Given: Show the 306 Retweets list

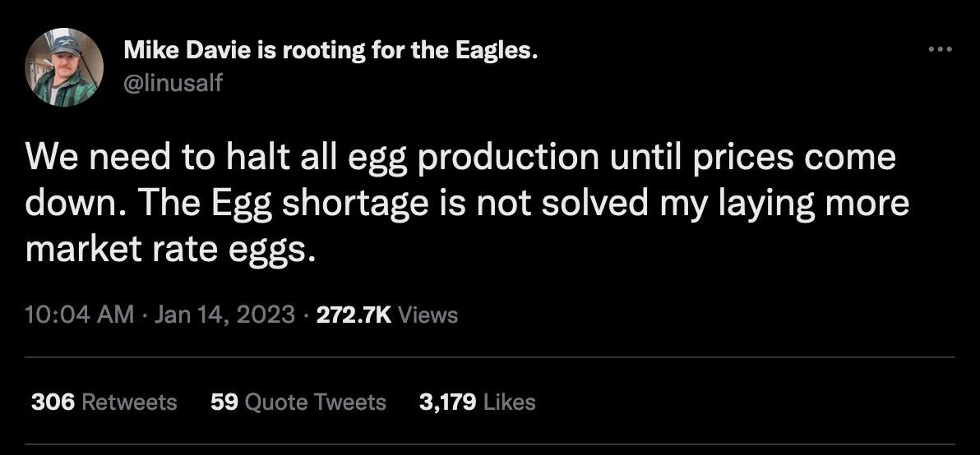Looking at the screenshot, I should click(x=104, y=402).
